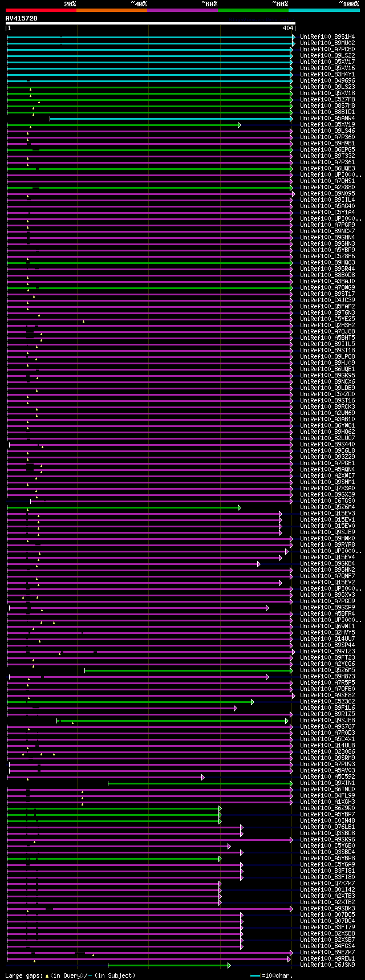
Task: Select the UniRef100_A5YBP9 label
Action: [327, 250]
